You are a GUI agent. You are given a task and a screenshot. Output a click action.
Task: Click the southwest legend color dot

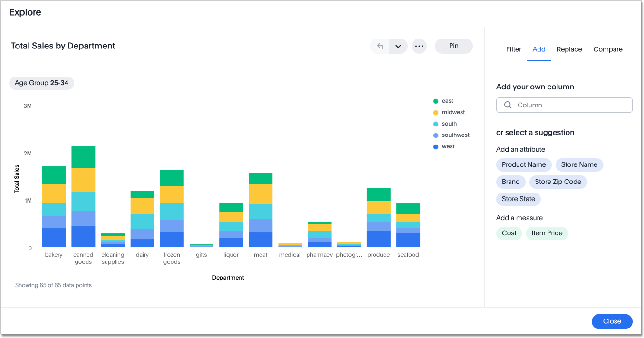tap(435, 135)
